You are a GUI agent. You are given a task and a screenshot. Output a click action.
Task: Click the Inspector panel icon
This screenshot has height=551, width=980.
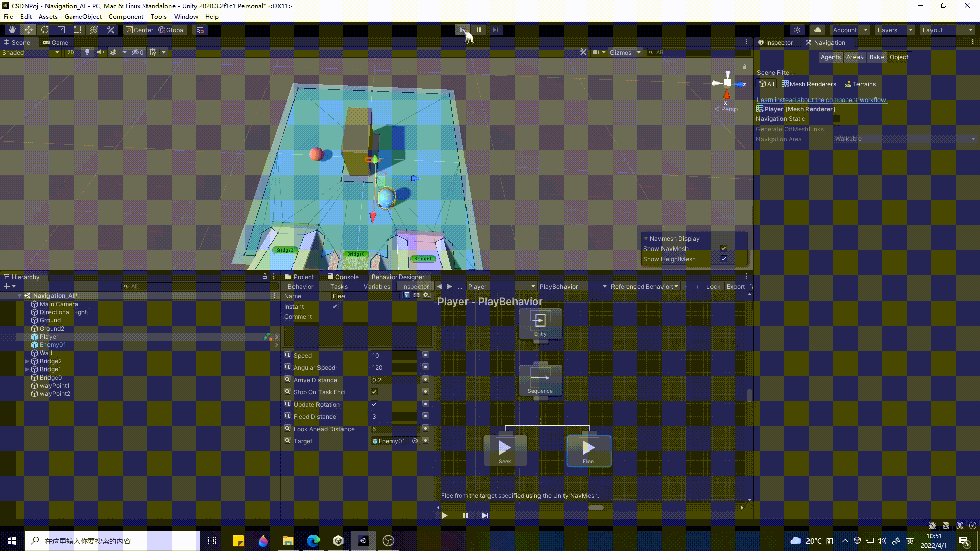coord(761,42)
